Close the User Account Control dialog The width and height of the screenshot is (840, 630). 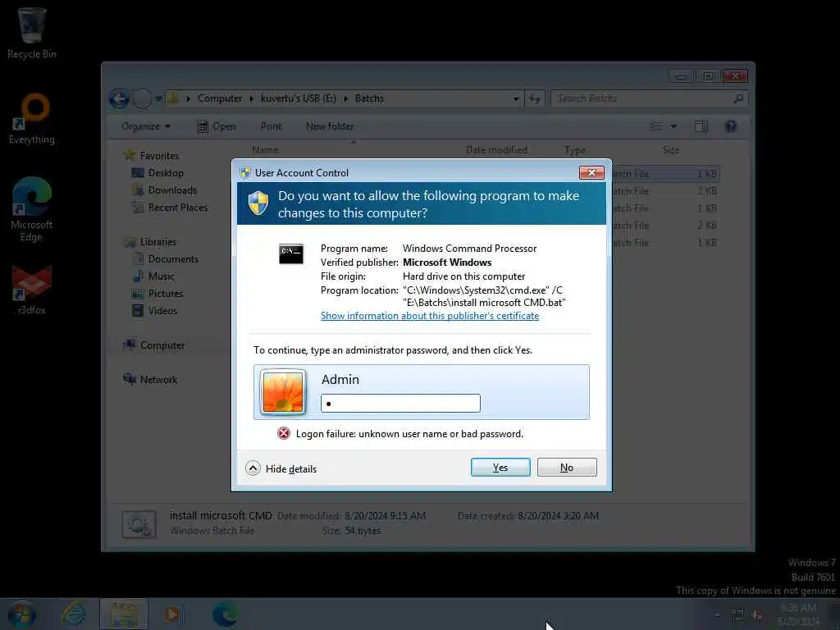pyautogui.click(x=591, y=172)
